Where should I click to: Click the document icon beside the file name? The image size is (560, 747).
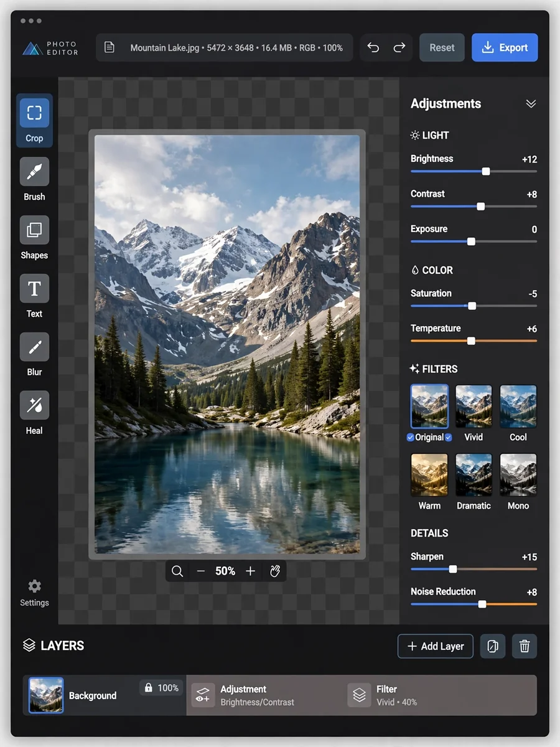(x=110, y=47)
